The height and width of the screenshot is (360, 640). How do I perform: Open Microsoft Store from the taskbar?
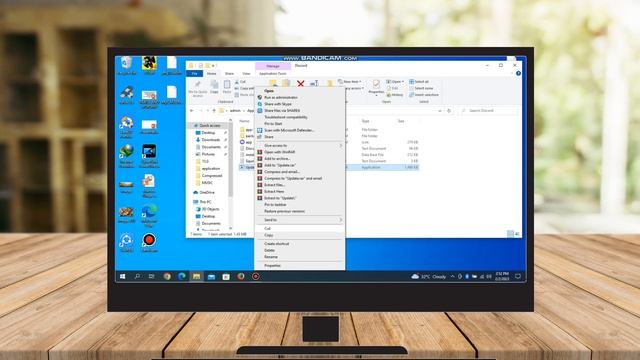point(226,276)
